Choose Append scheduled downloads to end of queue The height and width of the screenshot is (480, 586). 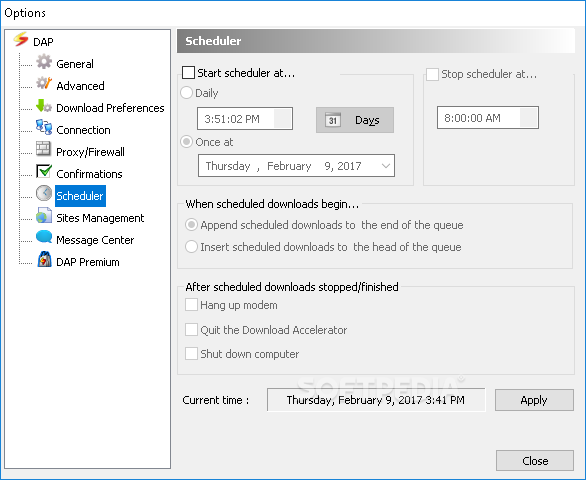(x=192, y=225)
